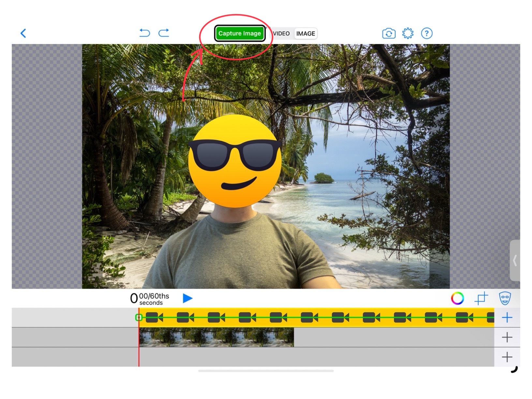Redo the last undone edit
The width and height of the screenshot is (532, 399).
[164, 33]
